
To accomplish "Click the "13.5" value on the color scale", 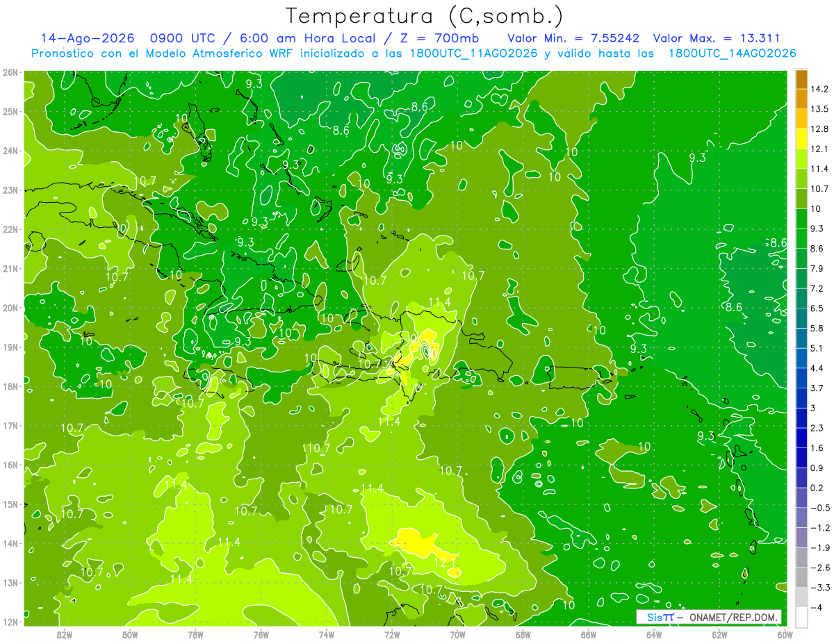I will pyautogui.click(x=820, y=109).
